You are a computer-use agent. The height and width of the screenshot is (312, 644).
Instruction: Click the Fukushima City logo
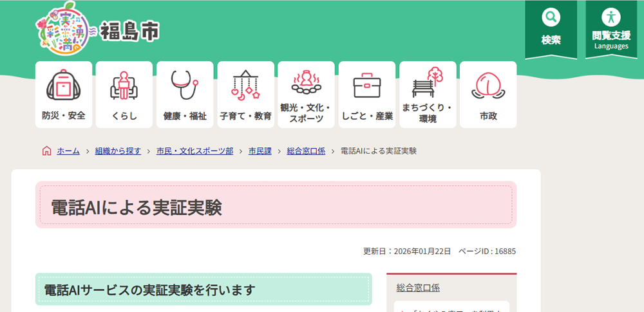pos(97,31)
